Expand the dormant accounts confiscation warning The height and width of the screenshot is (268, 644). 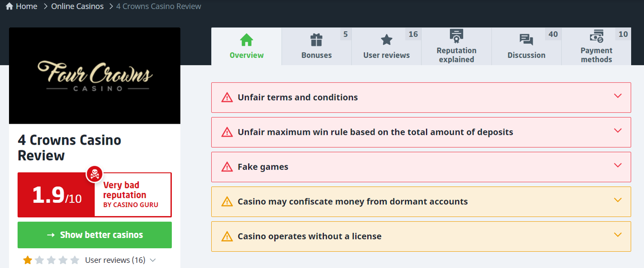[618, 200]
